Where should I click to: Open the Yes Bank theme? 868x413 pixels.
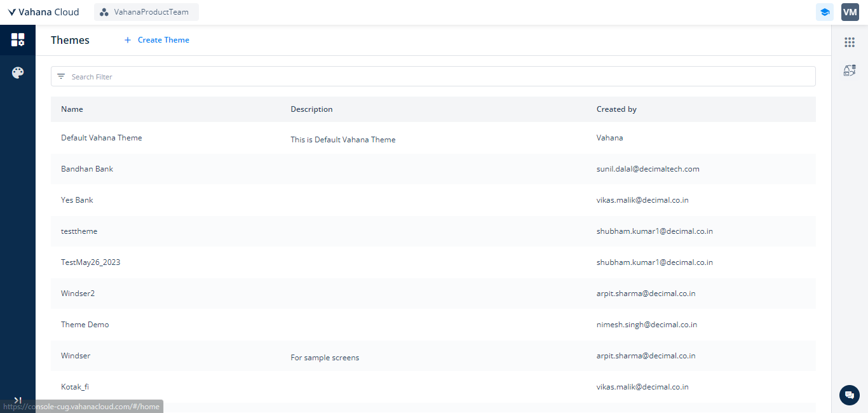pyautogui.click(x=77, y=200)
